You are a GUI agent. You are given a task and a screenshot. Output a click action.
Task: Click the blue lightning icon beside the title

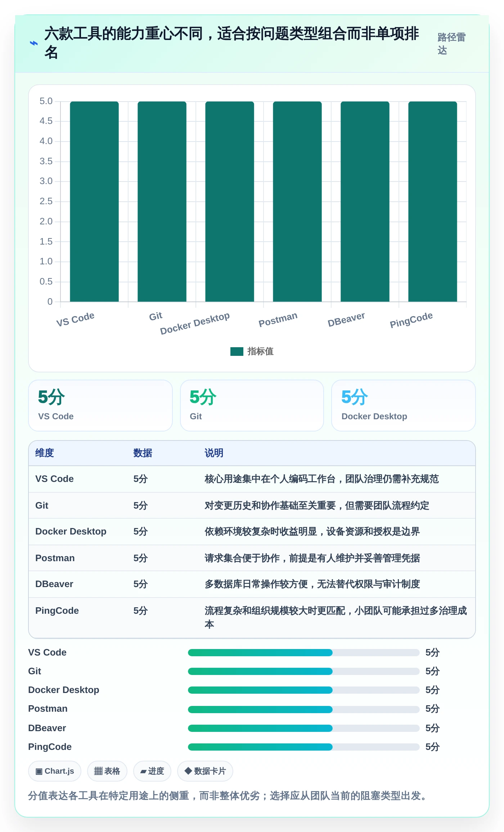click(33, 43)
